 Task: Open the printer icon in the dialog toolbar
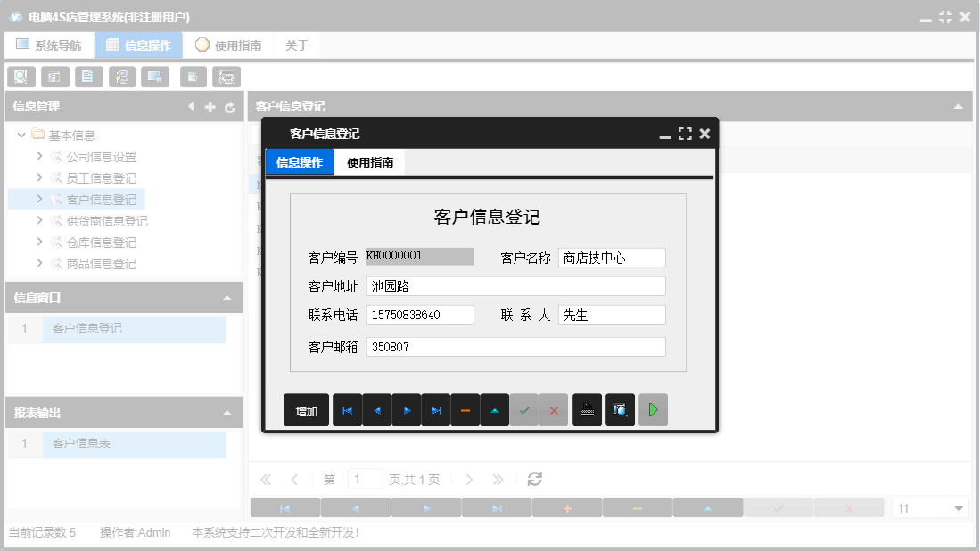click(587, 409)
